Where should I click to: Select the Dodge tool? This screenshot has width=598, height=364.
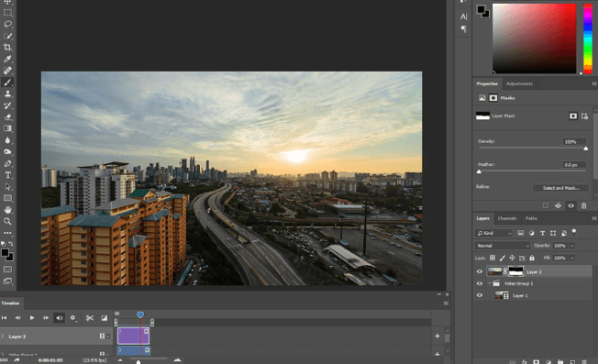coord(7,151)
